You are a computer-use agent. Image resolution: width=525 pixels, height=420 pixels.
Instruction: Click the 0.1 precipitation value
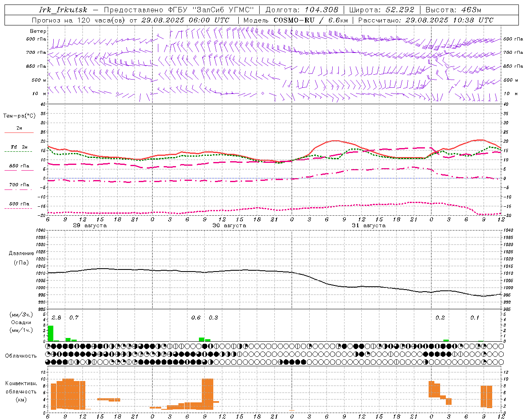pos(475,317)
